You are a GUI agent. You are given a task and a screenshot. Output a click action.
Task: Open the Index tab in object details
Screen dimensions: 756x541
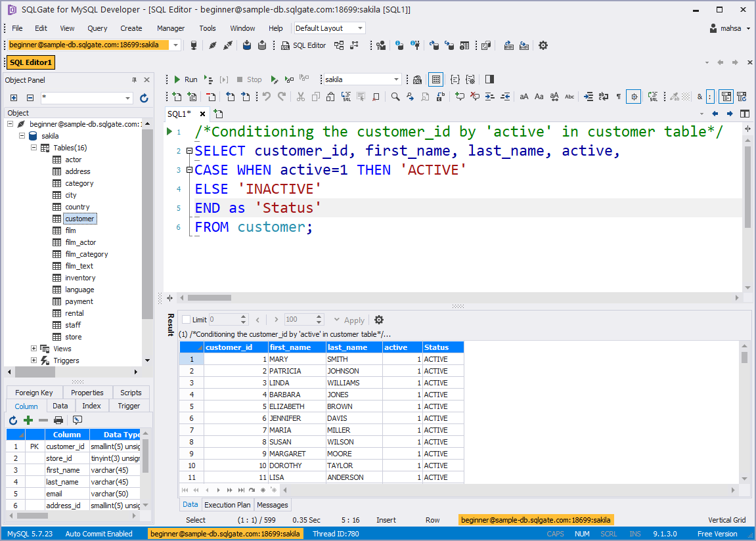[91, 406]
